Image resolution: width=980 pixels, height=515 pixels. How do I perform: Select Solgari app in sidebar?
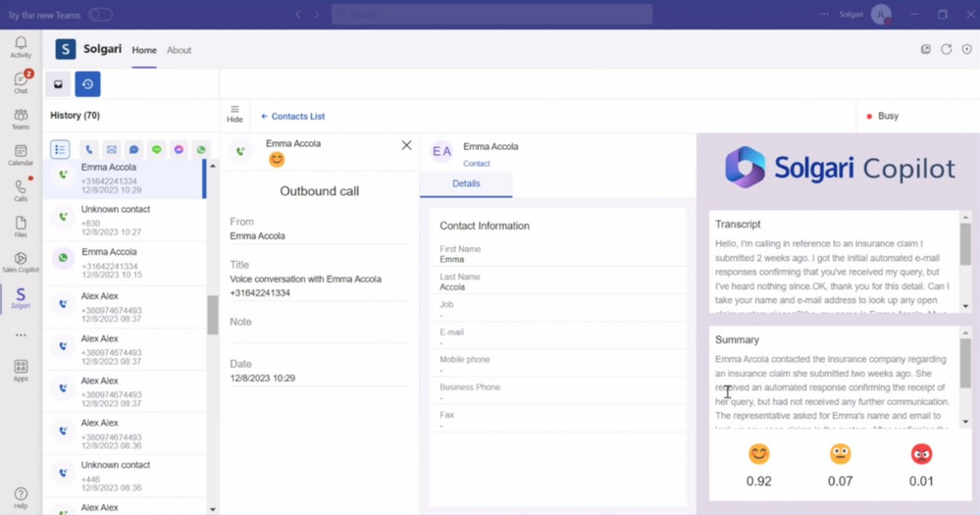point(21,298)
